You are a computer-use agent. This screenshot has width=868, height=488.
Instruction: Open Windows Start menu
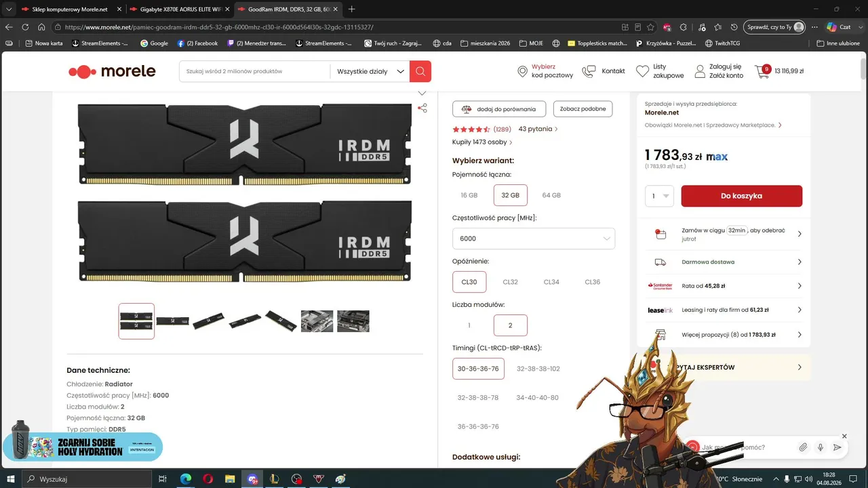(11, 479)
